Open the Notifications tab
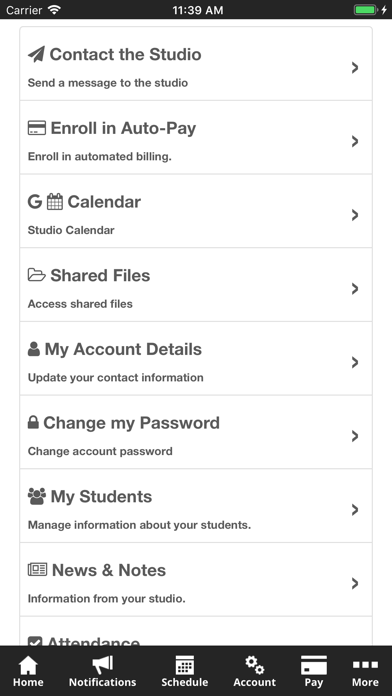392x696 pixels. point(103,672)
